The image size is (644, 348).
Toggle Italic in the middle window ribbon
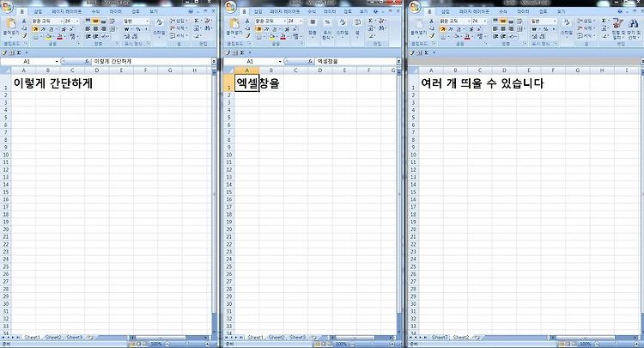click(266, 28)
